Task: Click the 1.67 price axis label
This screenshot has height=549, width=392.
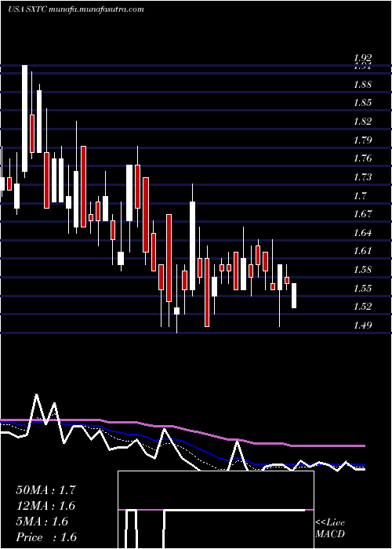Action: 362,214
